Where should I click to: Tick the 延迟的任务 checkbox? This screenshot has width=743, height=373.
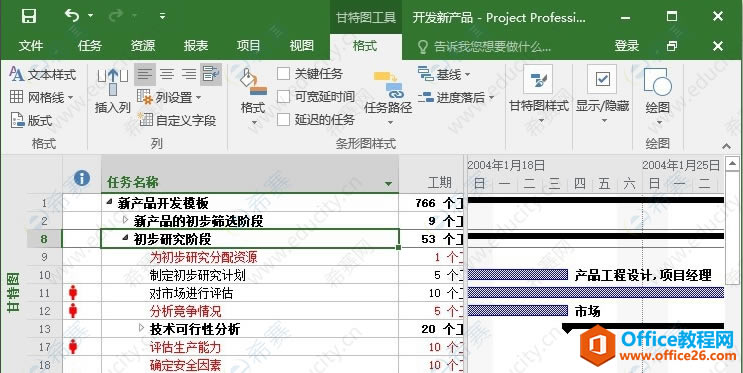283,119
